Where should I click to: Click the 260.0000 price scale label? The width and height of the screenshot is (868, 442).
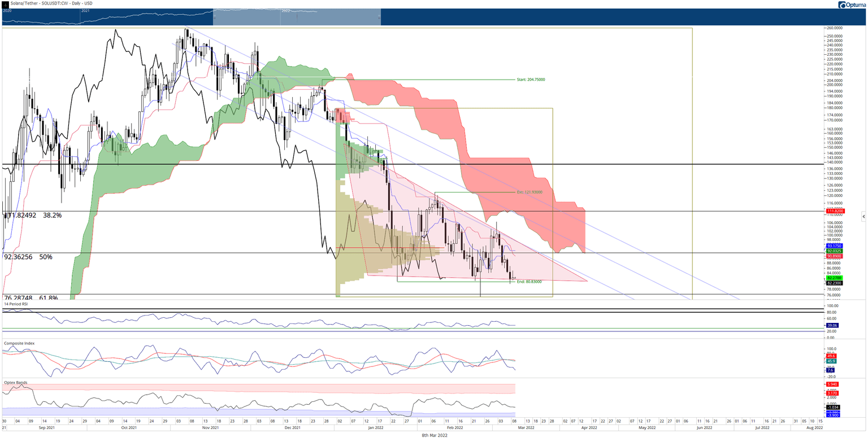pyautogui.click(x=834, y=28)
